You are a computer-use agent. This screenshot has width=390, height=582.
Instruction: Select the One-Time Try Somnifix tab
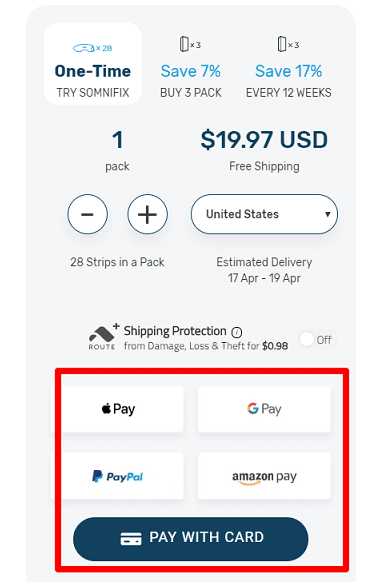click(93, 64)
